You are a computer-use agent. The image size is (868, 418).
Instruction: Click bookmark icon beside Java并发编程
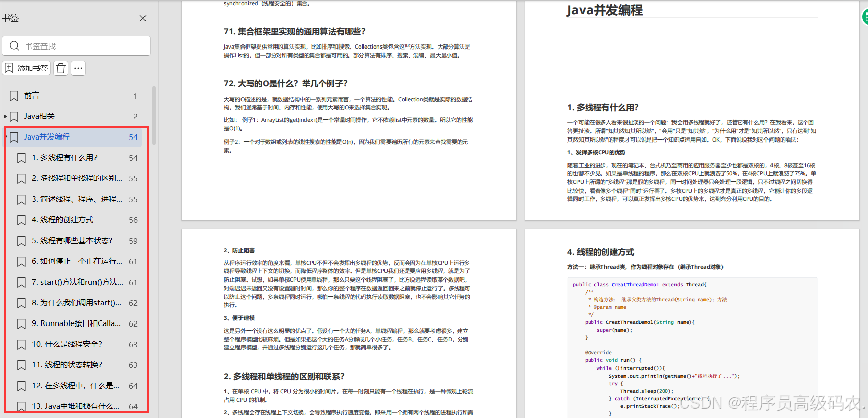[14, 137]
